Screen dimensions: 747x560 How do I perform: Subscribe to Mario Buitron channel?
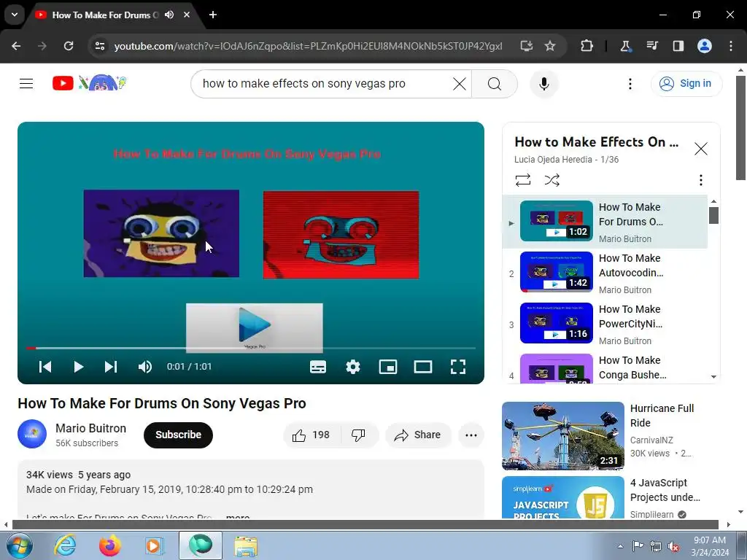point(178,435)
